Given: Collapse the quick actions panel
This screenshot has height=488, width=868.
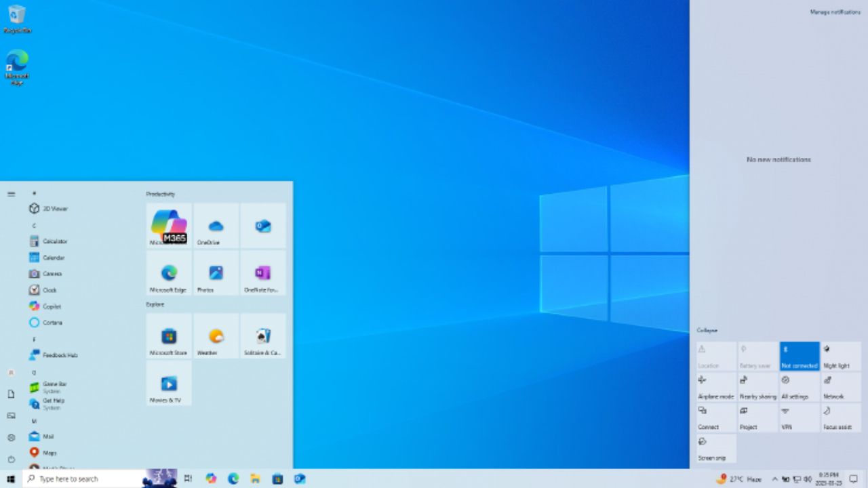Looking at the screenshot, I should point(707,330).
